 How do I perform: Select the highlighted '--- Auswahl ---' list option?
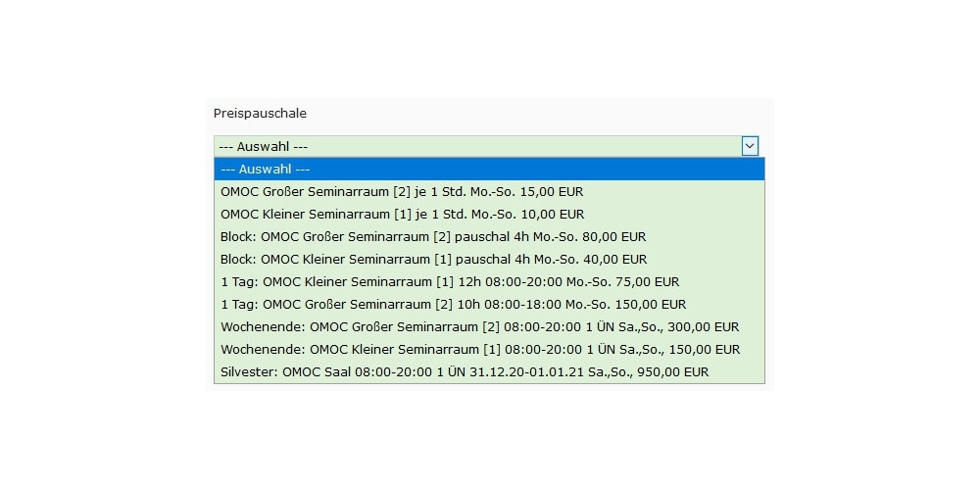tap(489, 169)
